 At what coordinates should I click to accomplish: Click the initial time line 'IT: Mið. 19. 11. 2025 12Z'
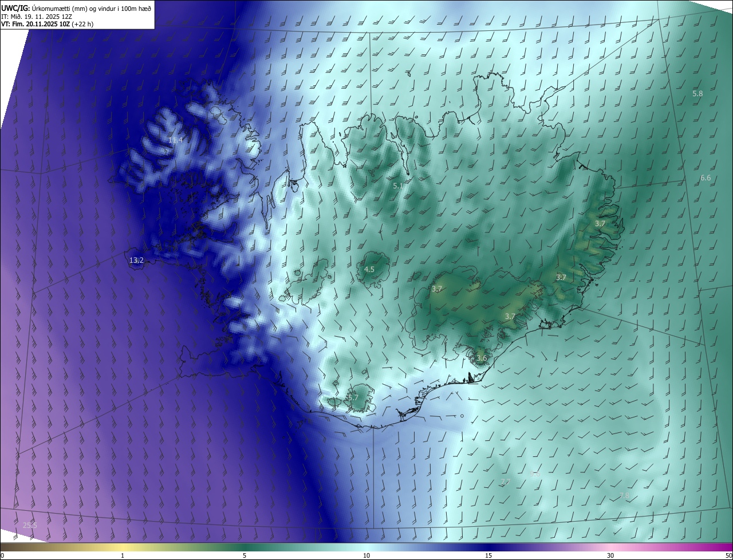36,17
